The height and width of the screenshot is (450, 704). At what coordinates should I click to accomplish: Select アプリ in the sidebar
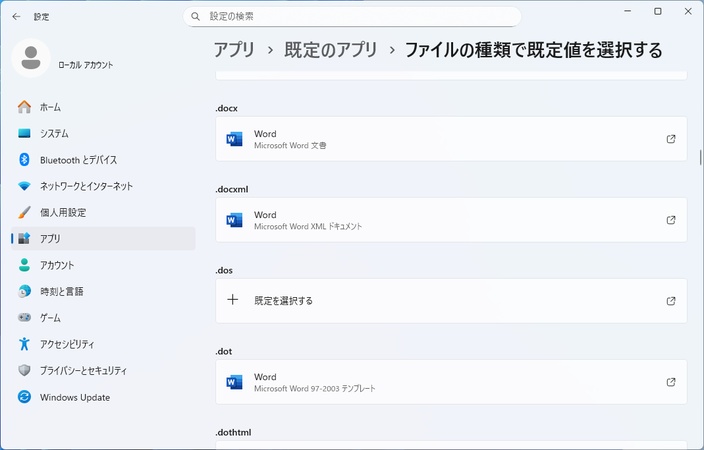click(x=103, y=238)
